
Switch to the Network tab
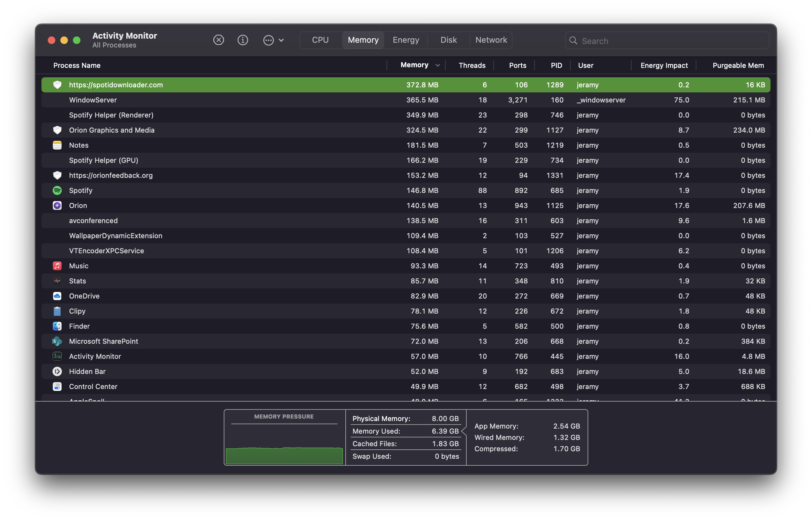pos(491,40)
